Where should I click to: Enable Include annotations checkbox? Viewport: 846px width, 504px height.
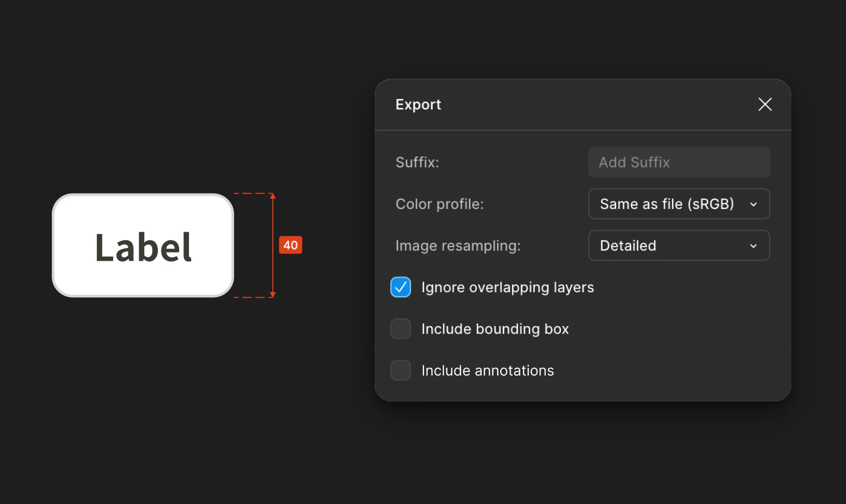coord(401,370)
